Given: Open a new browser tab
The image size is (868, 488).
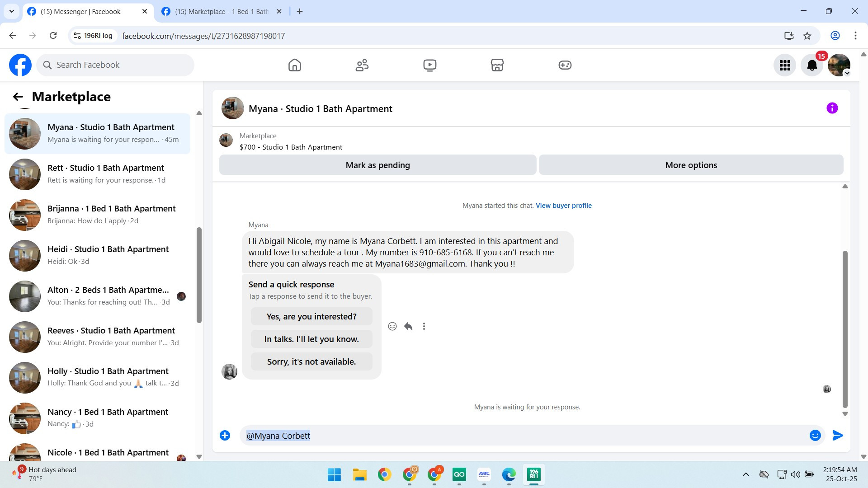Looking at the screenshot, I should [300, 11].
